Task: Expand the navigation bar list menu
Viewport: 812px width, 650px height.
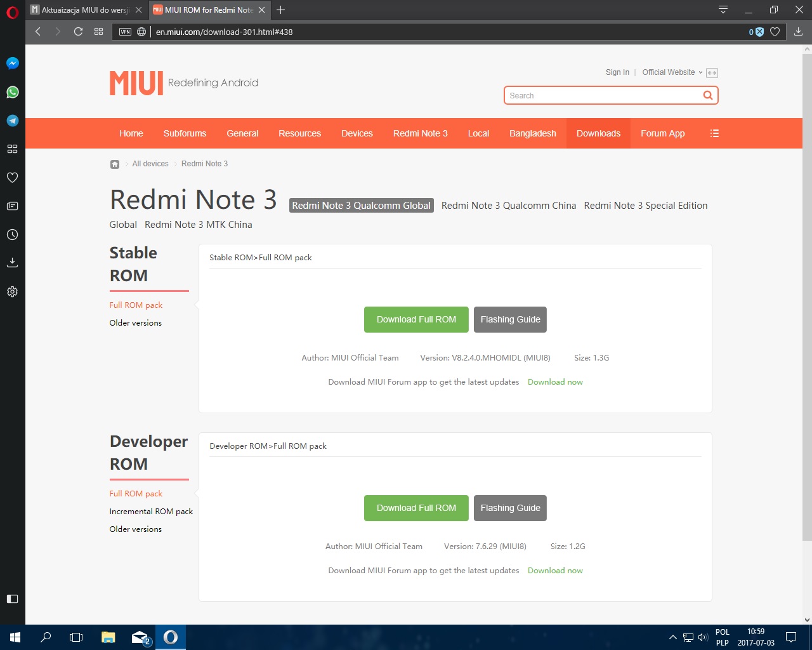Action: tap(714, 133)
